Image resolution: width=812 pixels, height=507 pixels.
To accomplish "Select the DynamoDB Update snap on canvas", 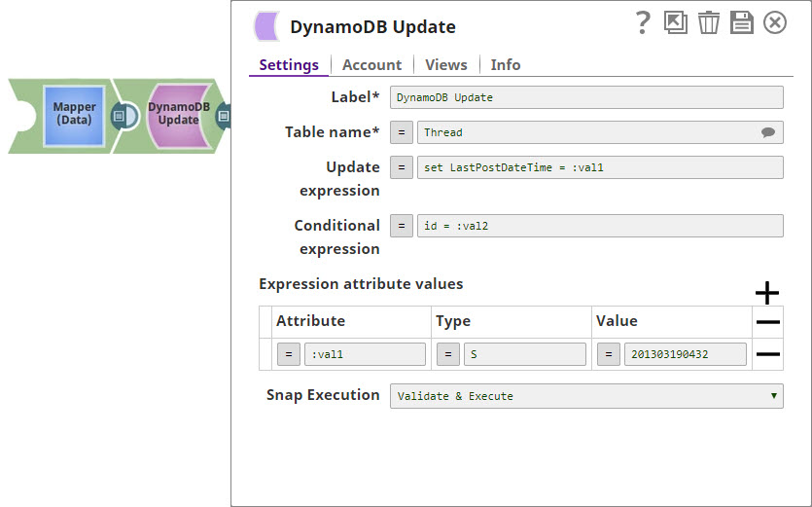I will click(179, 114).
